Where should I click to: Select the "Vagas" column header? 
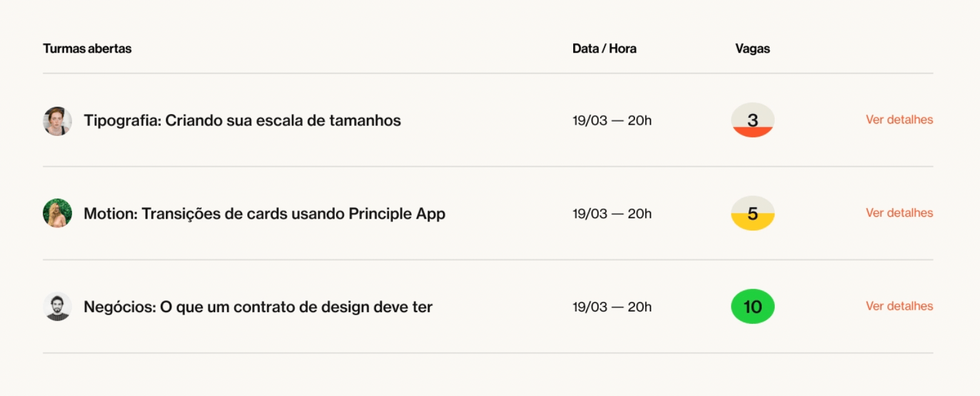click(x=752, y=49)
